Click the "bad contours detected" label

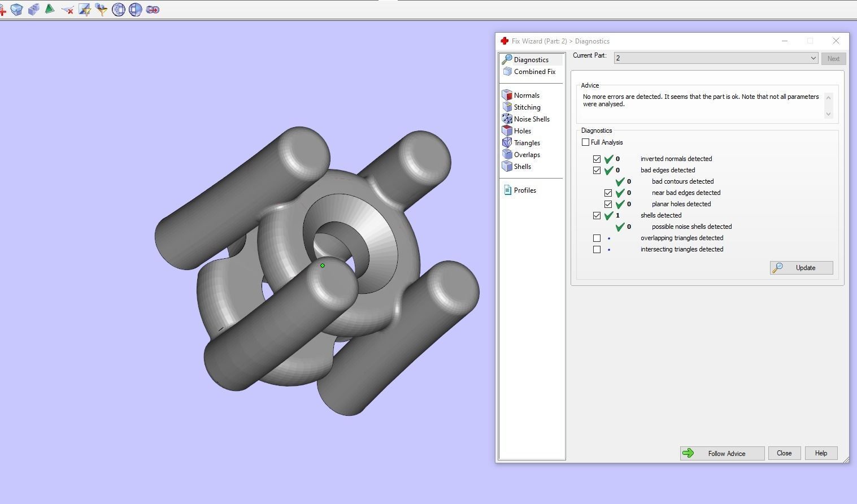point(682,181)
